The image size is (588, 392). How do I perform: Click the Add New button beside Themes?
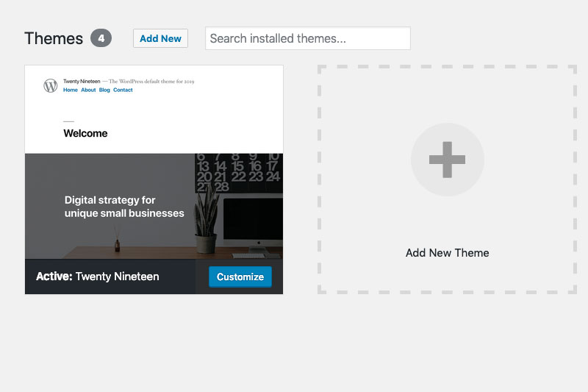tap(160, 38)
